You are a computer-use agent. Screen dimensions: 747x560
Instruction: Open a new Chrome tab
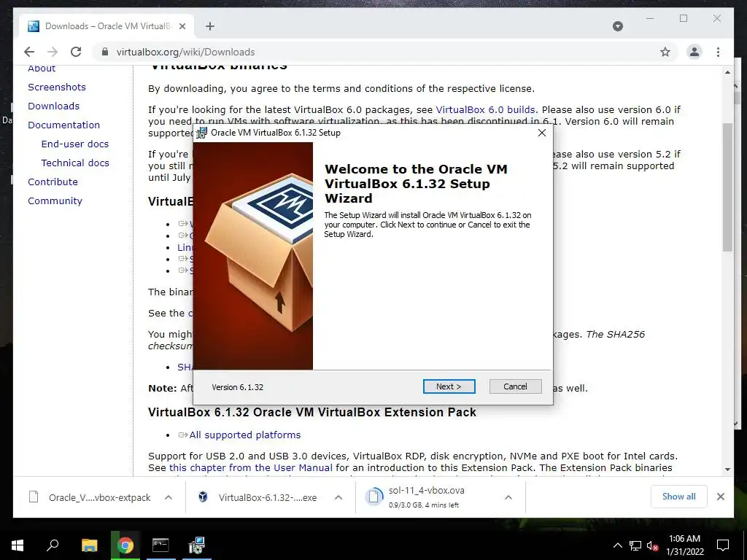pos(210,26)
